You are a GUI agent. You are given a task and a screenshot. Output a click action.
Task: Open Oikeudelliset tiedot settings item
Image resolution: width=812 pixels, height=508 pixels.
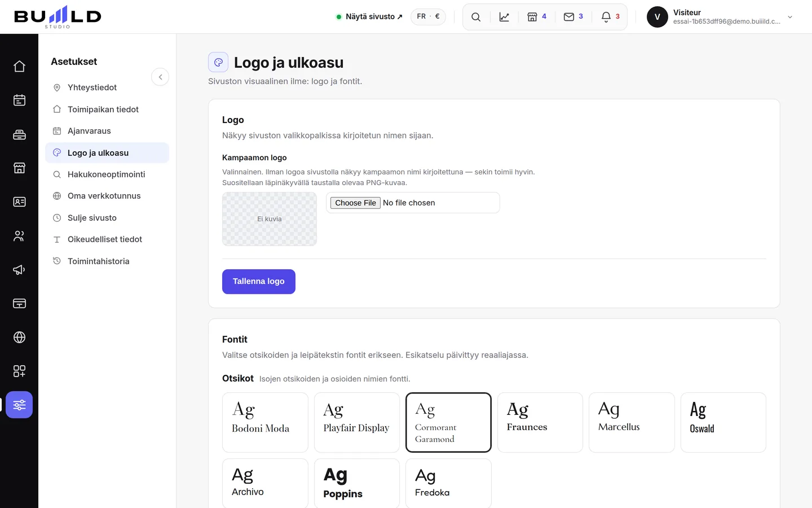(107, 239)
